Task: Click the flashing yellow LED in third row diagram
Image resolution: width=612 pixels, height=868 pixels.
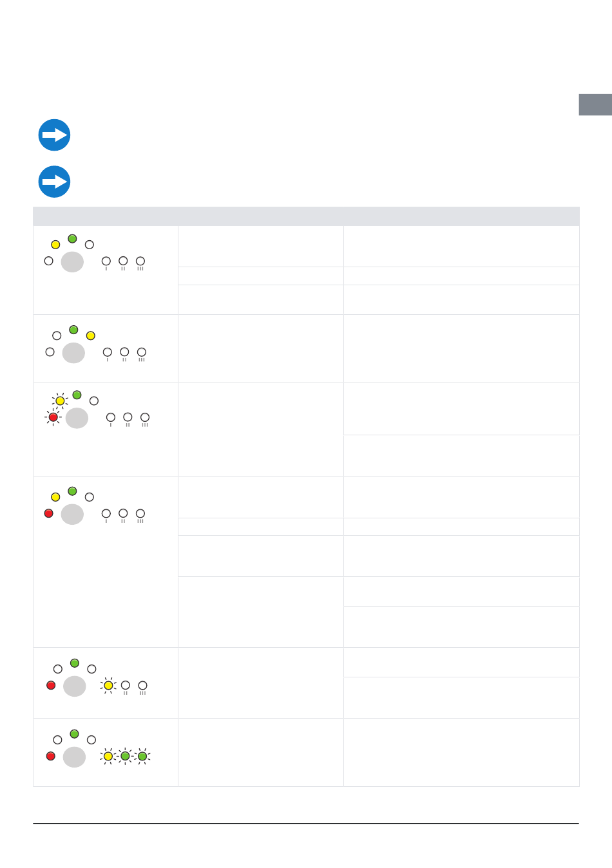Action: 60,401
